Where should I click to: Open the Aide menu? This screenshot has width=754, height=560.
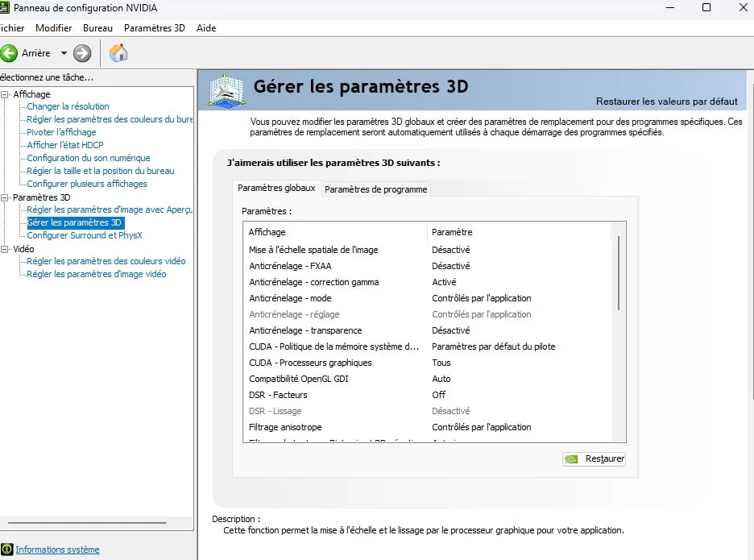pos(206,28)
